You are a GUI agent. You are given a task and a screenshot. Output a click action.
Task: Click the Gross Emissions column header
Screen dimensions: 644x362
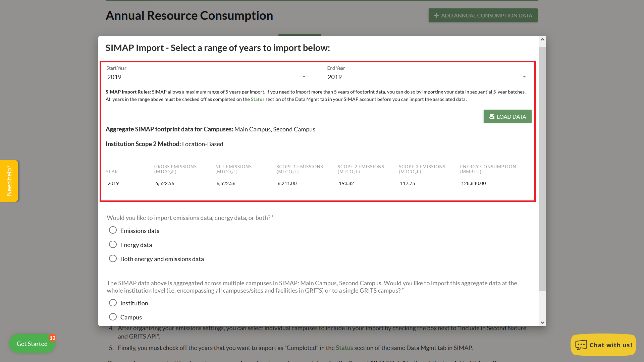tap(175, 169)
